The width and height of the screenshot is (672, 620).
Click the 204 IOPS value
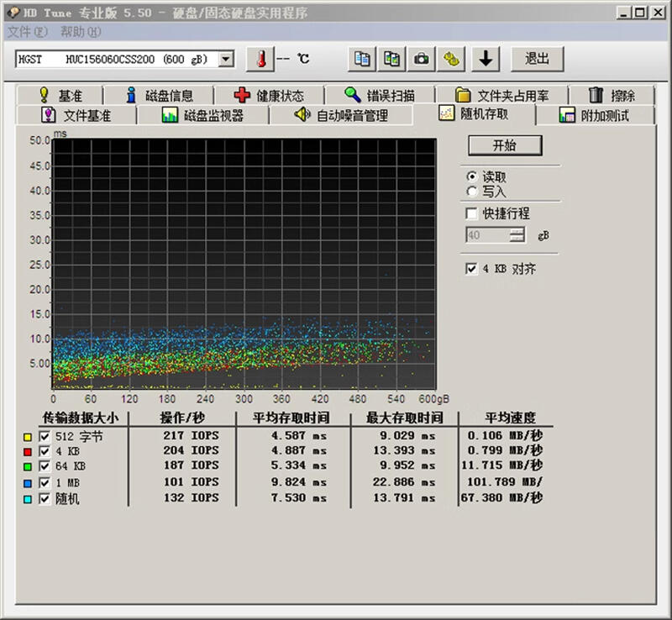(192, 450)
